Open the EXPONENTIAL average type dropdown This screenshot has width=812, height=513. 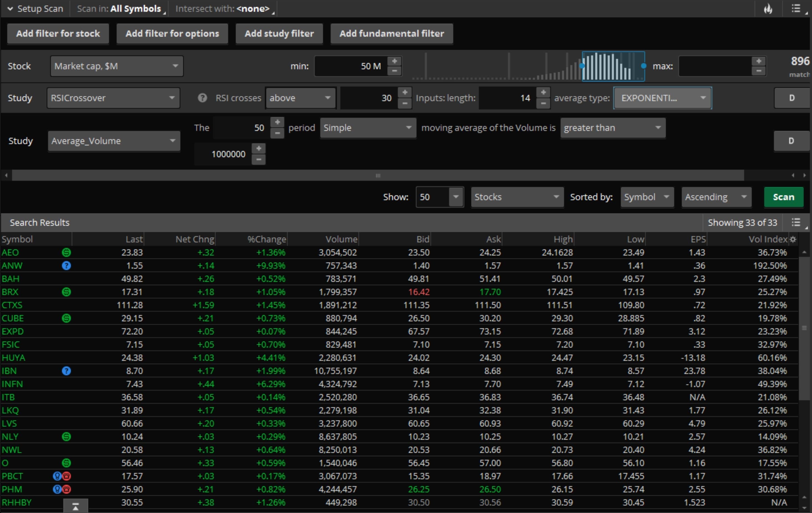click(x=663, y=98)
